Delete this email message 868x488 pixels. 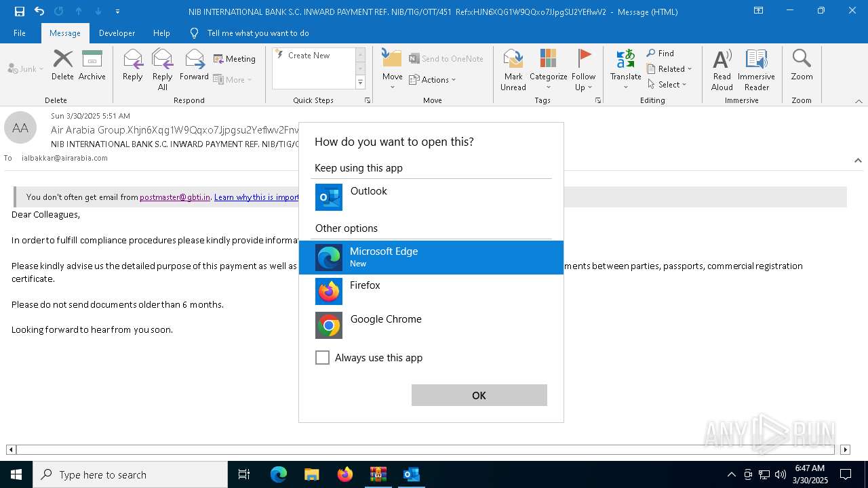coord(62,66)
